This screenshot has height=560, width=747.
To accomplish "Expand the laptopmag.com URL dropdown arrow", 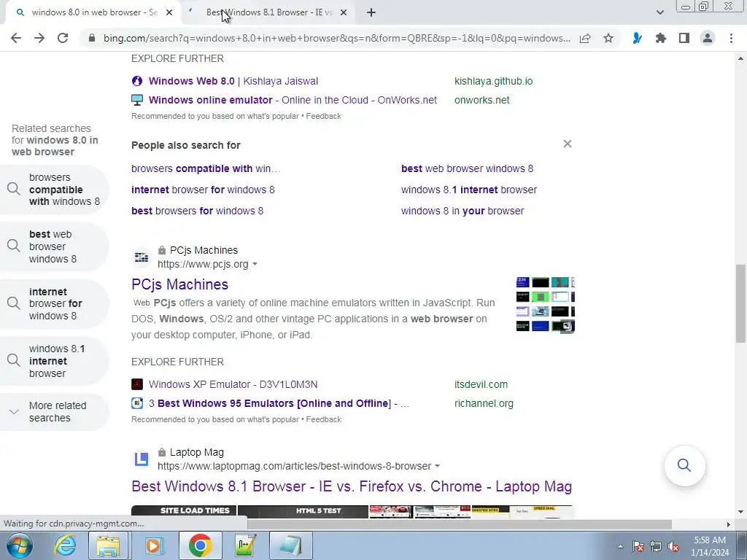I will pos(438,466).
